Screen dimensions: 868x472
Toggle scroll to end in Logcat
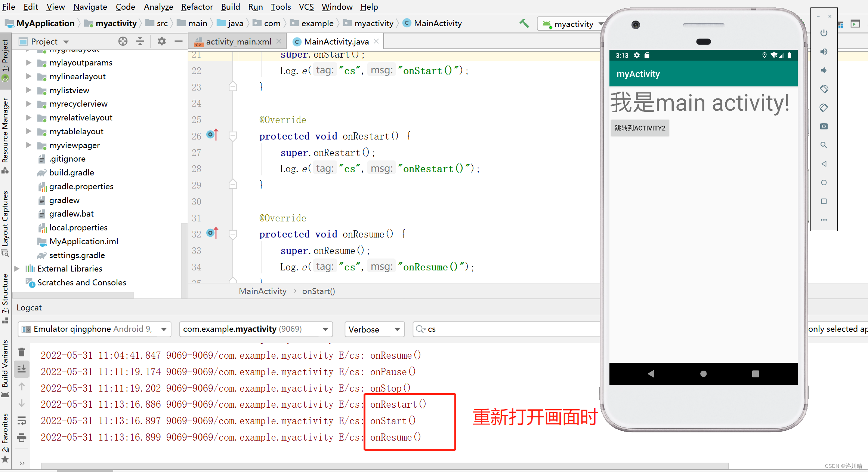tap(21, 369)
